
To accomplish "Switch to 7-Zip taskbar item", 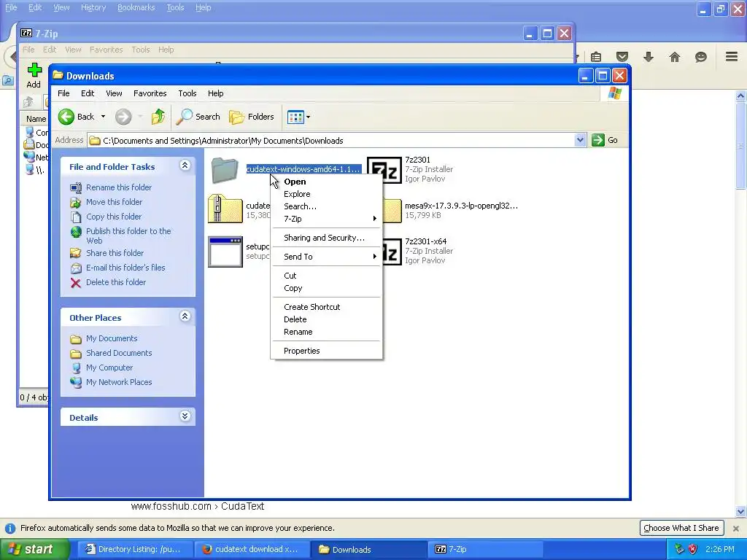I will point(485,549).
